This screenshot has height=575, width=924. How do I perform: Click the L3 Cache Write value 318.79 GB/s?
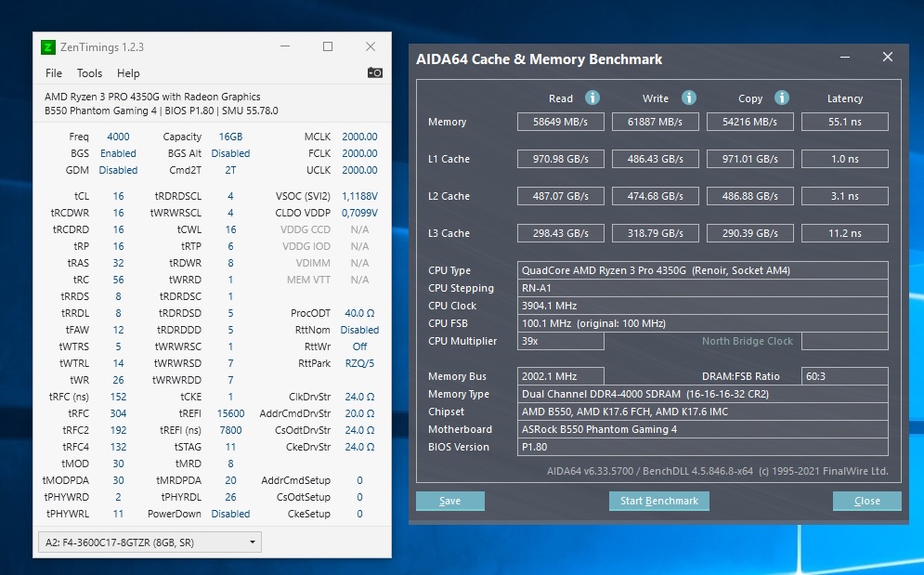tap(656, 233)
